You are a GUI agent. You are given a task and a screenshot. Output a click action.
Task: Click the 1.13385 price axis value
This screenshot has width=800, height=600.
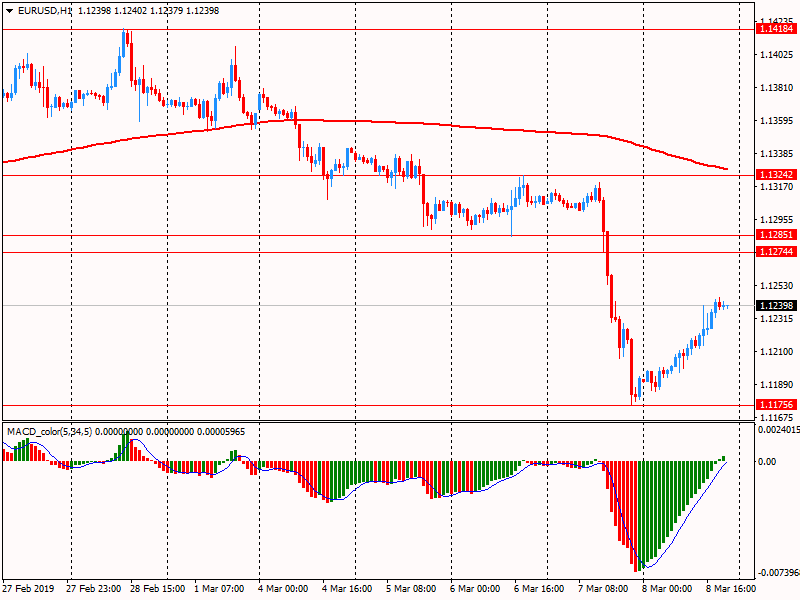(777, 154)
